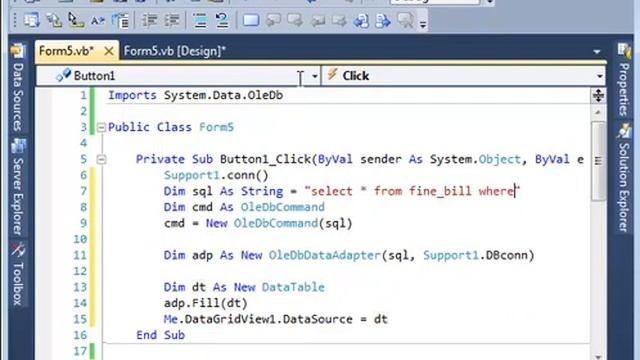Clear all bookmarks icon
Viewport: 640px width, 360px height.
(405, 20)
